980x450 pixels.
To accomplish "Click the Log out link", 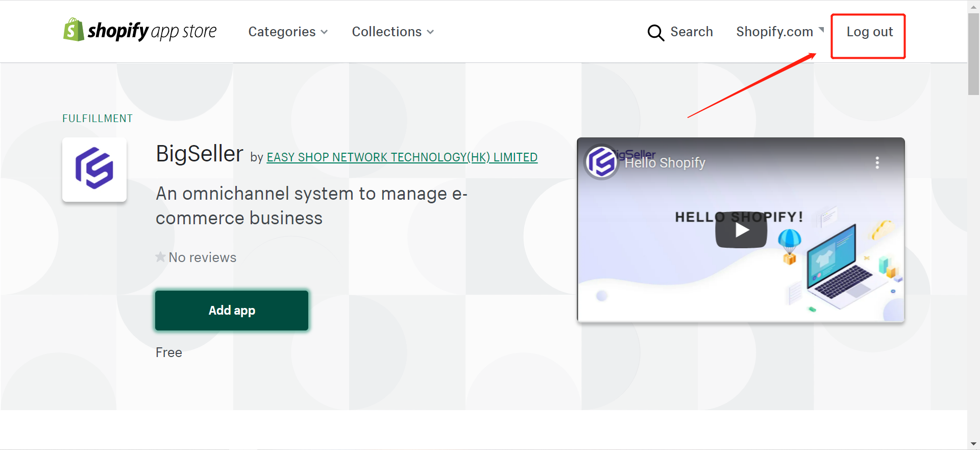I will click(x=869, y=32).
